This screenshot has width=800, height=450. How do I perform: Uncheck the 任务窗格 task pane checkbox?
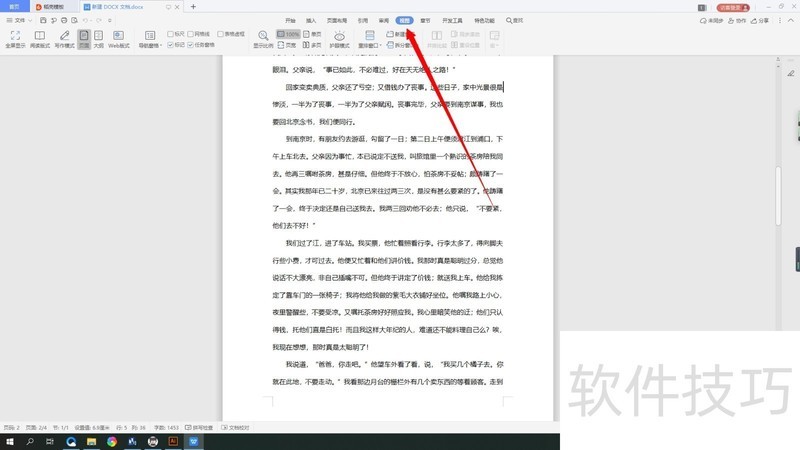[x=190, y=45]
